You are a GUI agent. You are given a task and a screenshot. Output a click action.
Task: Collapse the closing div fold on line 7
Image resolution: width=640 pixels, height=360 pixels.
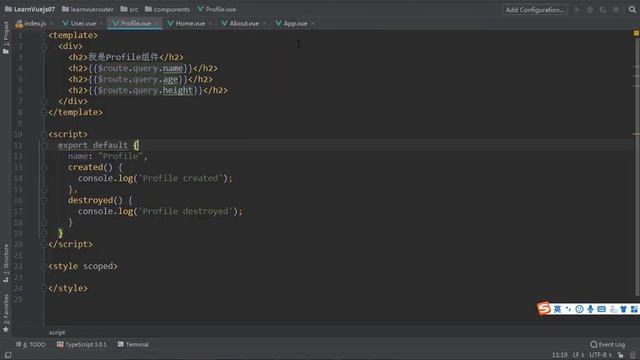tap(44, 101)
